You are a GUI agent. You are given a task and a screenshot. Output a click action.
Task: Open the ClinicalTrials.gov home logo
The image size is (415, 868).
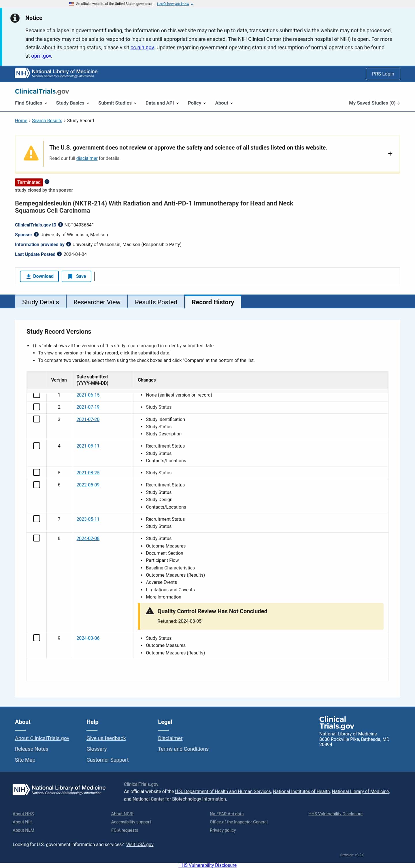(42, 91)
